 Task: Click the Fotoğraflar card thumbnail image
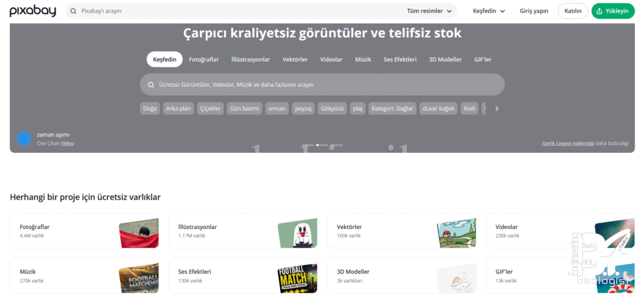coord(139,233)
